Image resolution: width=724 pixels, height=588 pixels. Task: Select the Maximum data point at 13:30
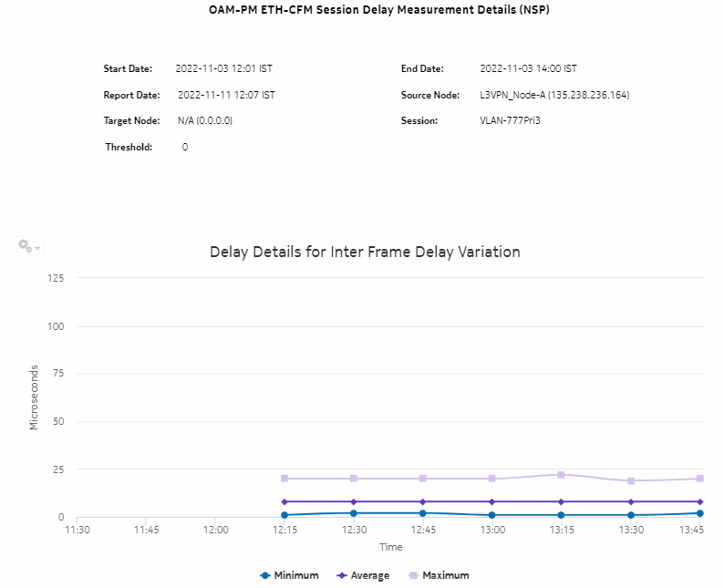tap(630, 480)
